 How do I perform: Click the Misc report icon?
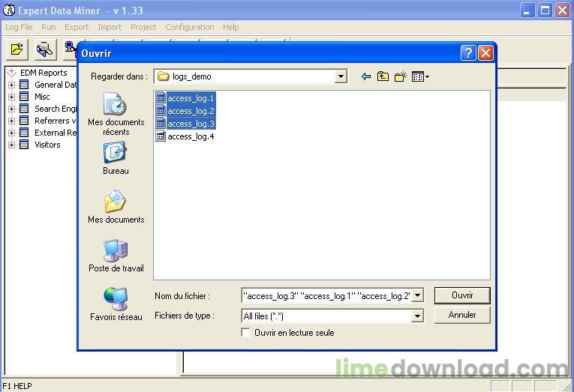coord(24,97)
